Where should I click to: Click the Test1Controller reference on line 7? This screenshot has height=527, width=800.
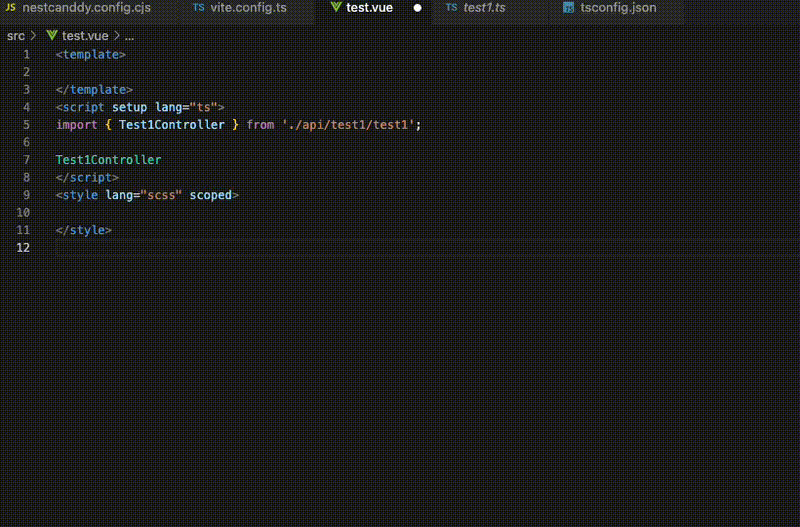point(109,160)
